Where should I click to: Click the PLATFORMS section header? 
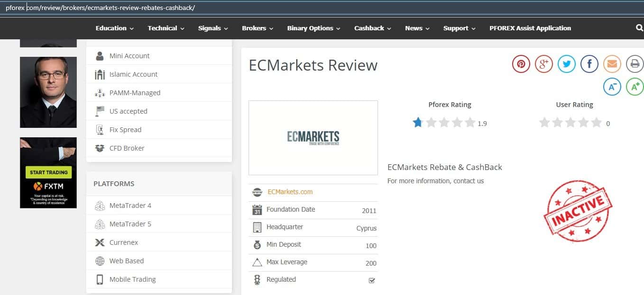(x=114, y=184)
